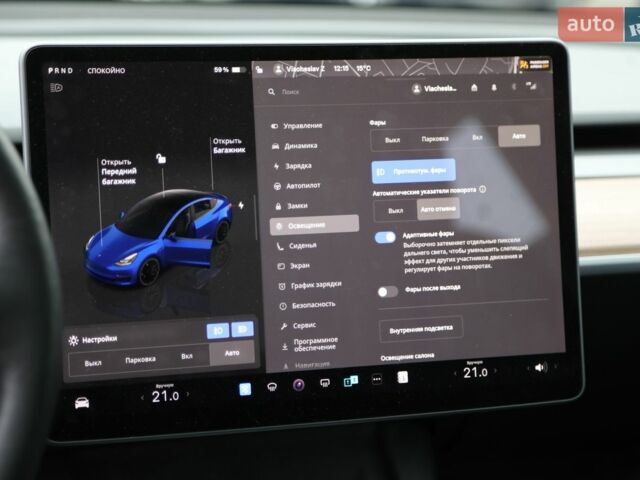Tap the car icon in bottom-left bar
The image size is (640, 480).
coord(82,403)
